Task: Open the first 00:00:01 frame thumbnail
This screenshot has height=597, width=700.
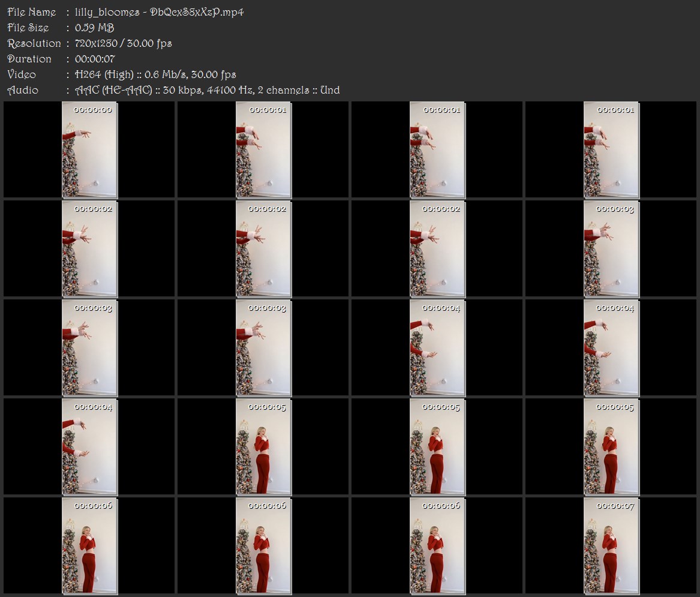Action: (263, 149)
